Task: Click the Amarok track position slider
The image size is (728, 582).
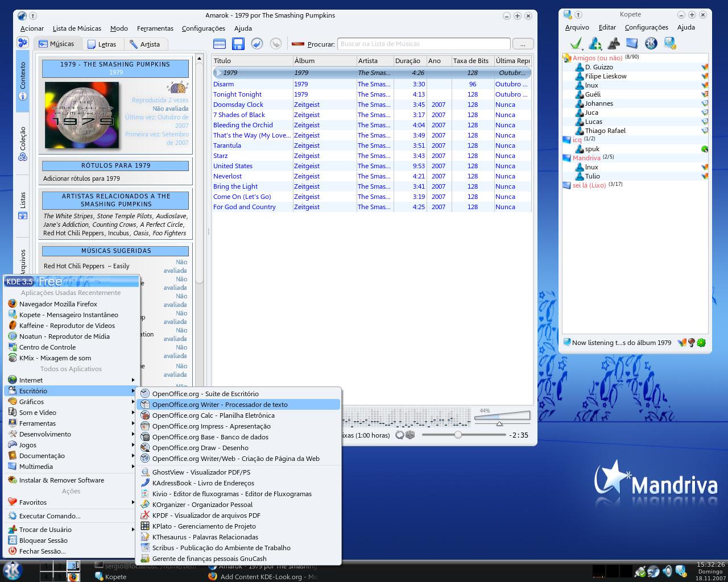Action: pos(464,435)
